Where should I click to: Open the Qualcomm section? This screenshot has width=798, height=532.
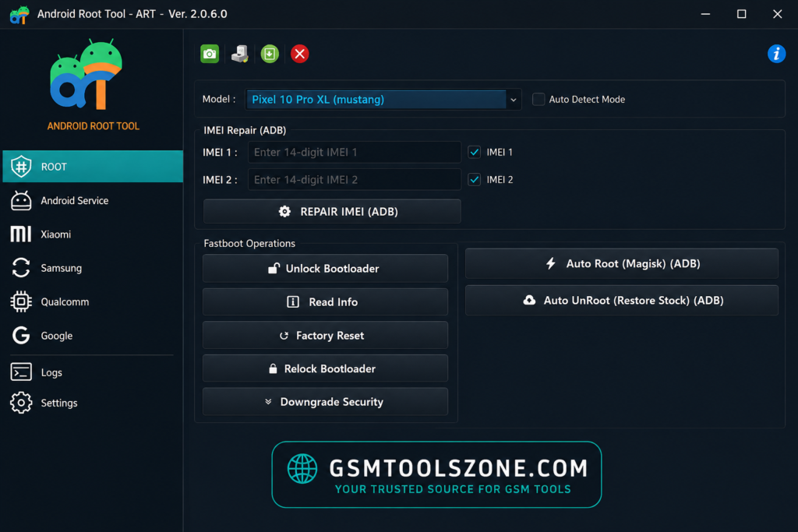[93, 301]
